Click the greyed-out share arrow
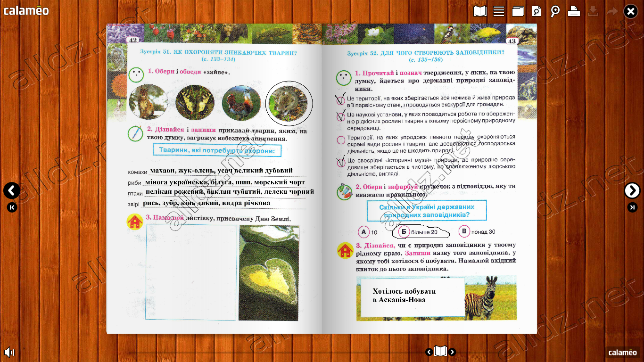The image size is (644, 362). coord(612,11)
